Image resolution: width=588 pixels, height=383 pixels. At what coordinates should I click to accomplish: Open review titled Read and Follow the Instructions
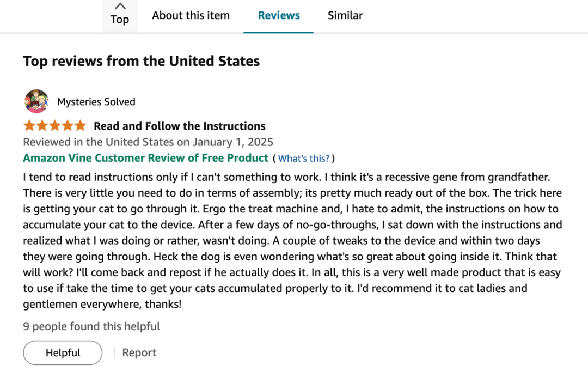point(179,126)
